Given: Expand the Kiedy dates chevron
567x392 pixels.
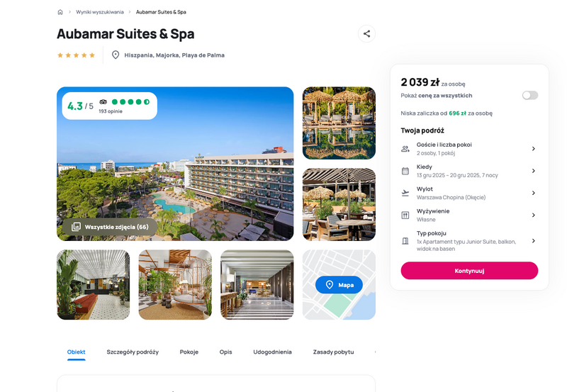Looking at the screenshot, I should 534,171.
